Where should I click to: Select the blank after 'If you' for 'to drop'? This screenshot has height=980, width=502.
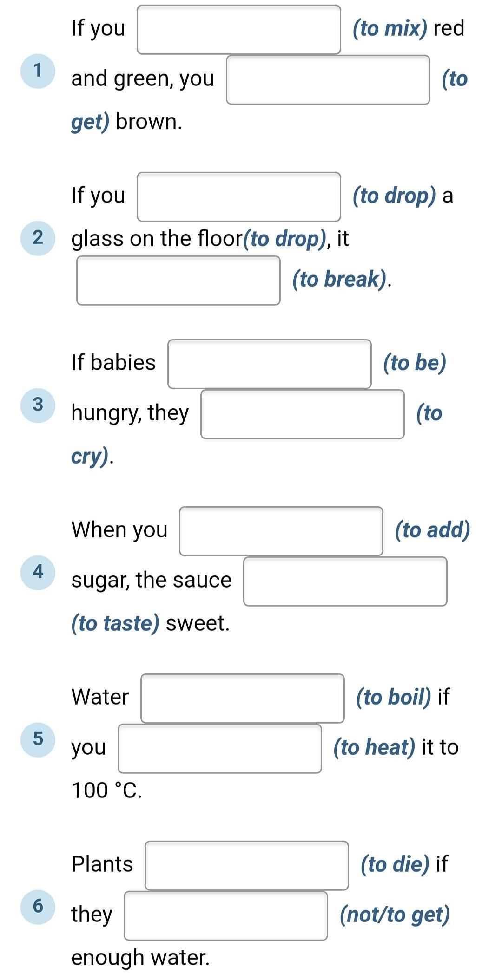pos(239,197)
